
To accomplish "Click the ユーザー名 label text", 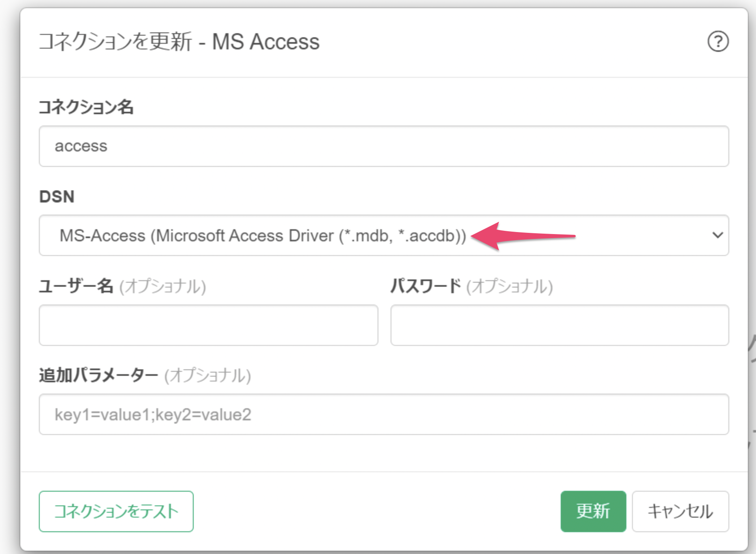I will (76, 286).
